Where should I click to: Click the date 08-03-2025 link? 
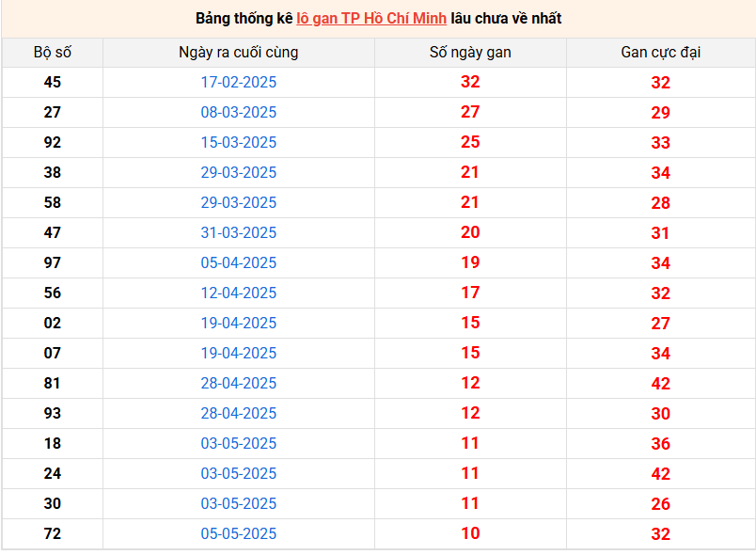pyautogui.click(x=239, y=112)
